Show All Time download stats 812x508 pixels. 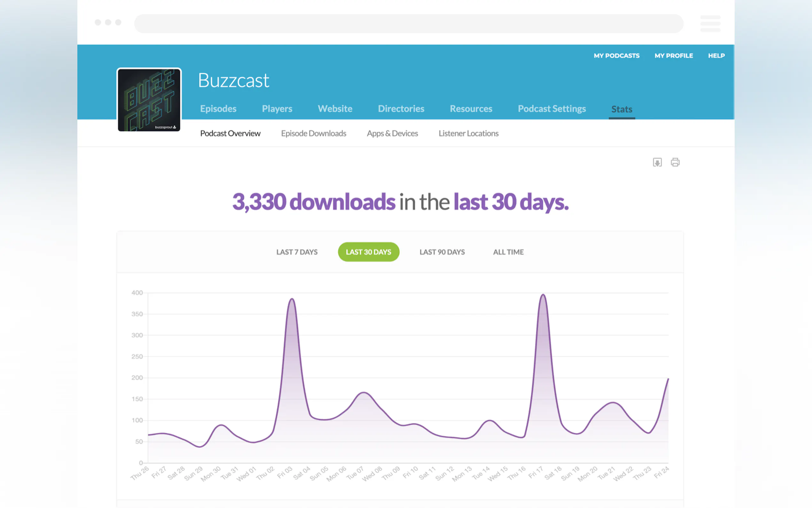pyautogui.click(x=508, y=252)
